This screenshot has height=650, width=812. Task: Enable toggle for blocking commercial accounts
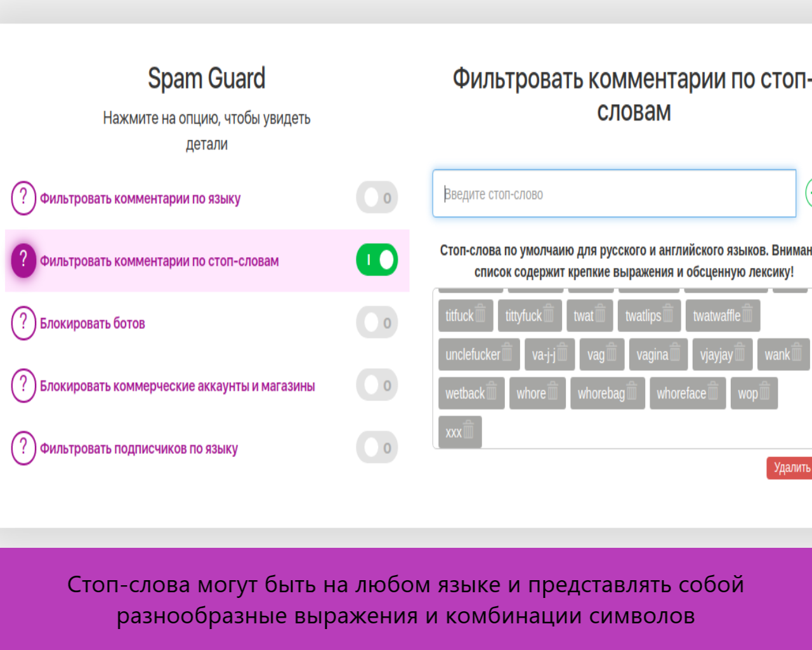pos(377,385)
